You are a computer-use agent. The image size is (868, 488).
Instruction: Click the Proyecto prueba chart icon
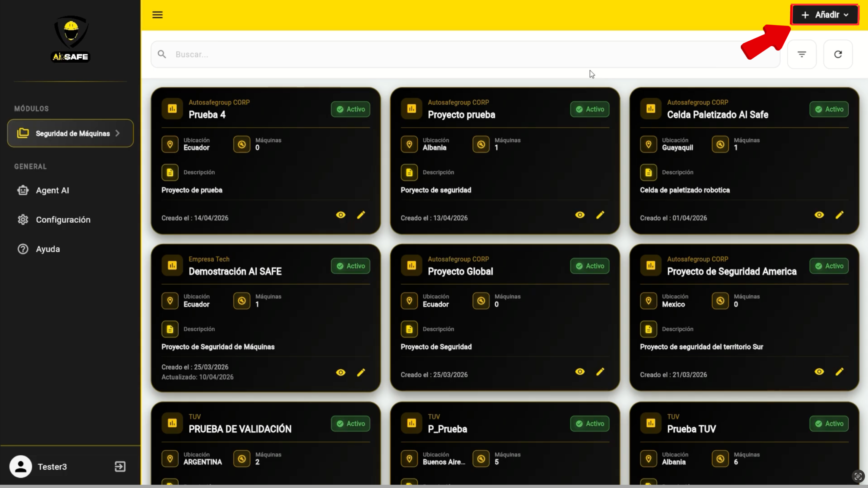(x=411, y=109)
